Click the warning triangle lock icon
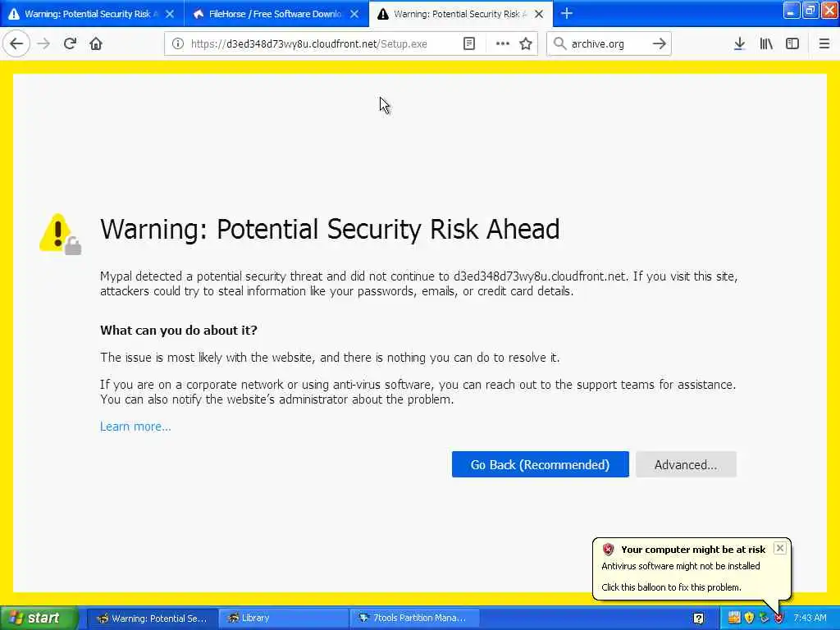 (60, 234)
